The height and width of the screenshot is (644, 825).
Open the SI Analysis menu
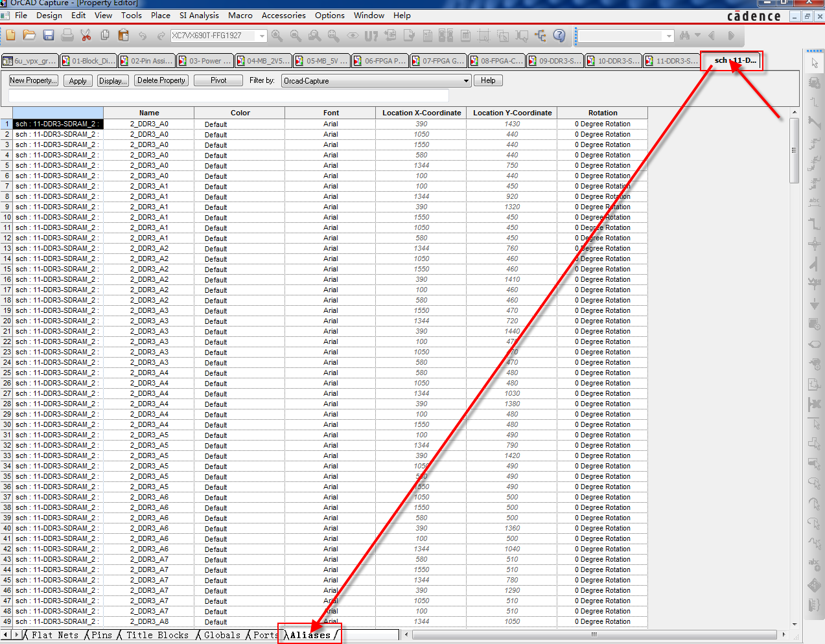tap(199, 16)
